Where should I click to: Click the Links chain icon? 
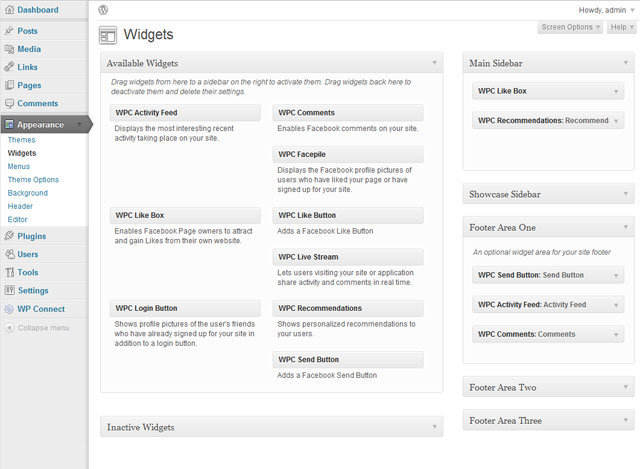point(9,67)
